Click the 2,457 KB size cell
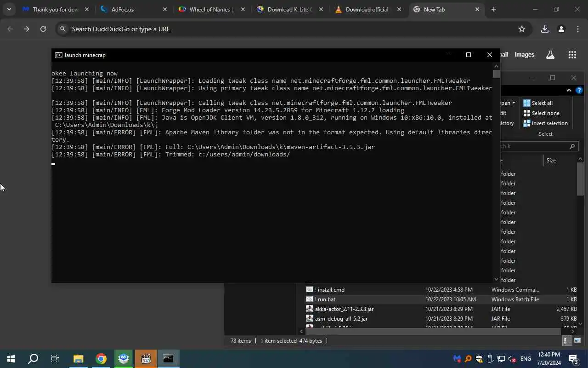 566,309
